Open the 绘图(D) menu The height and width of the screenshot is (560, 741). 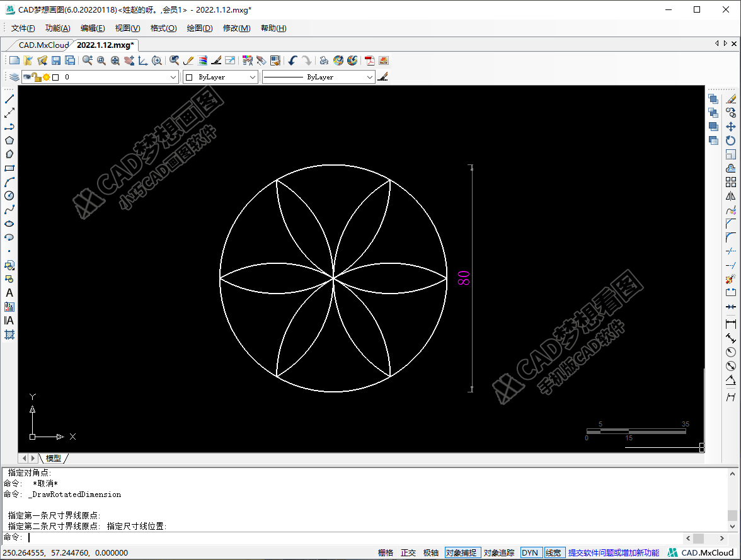click(x=200, y=28)
